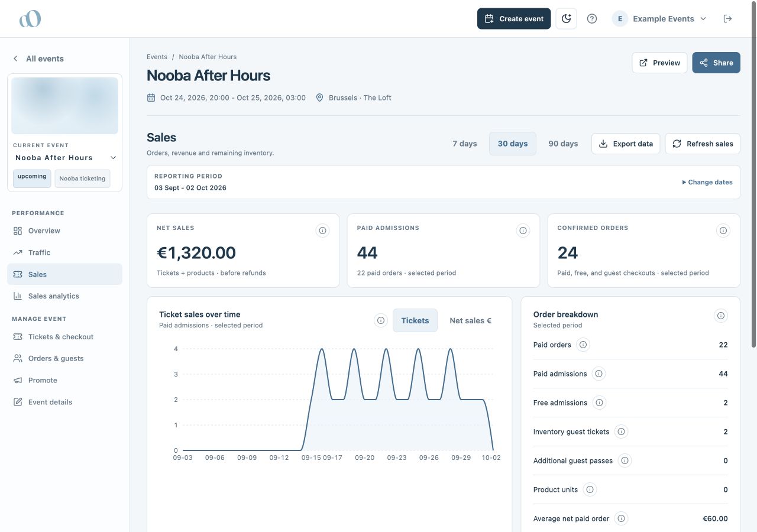Click the Brussels · The Loft location
757x532 pixels.
point(360,98)
